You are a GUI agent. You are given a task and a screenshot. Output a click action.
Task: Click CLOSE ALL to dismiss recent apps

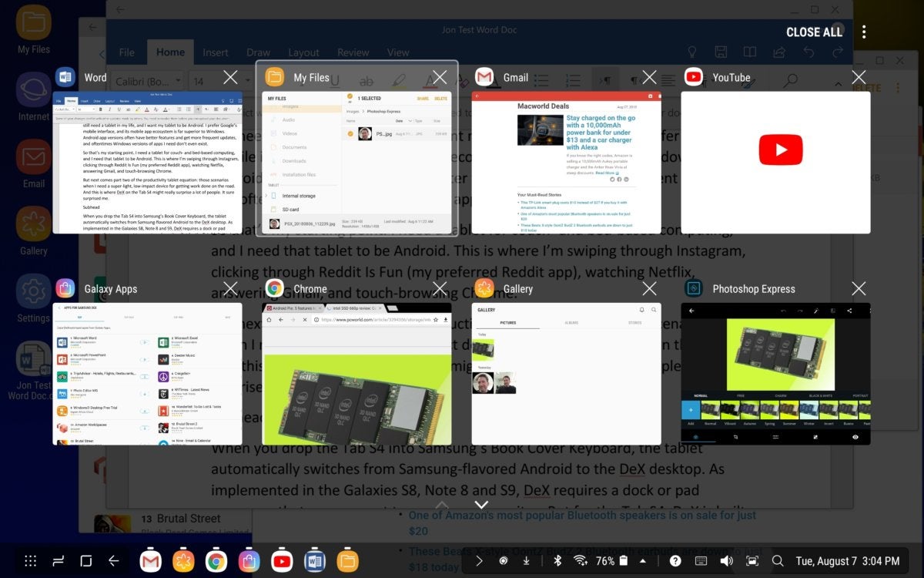[x=814, y=32]
